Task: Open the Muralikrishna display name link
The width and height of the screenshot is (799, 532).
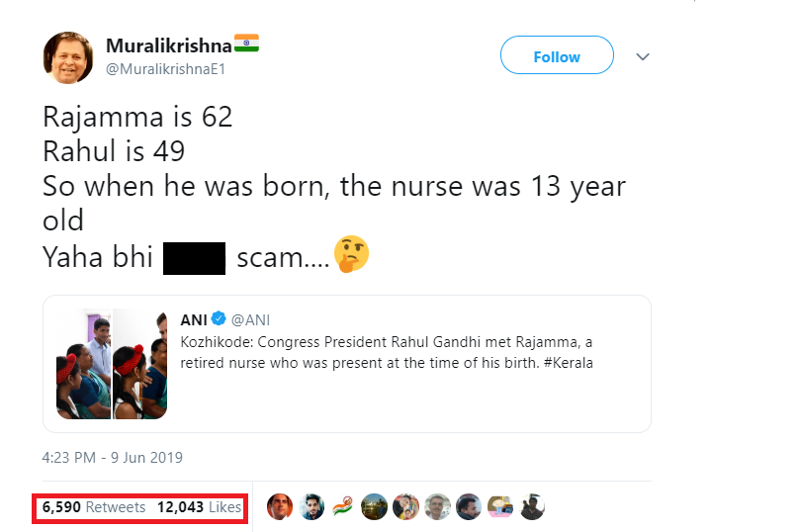Action: (x=169, y=45)
